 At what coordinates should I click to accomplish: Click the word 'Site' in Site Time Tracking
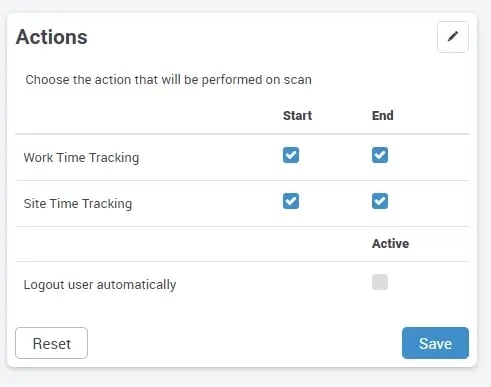35,203
